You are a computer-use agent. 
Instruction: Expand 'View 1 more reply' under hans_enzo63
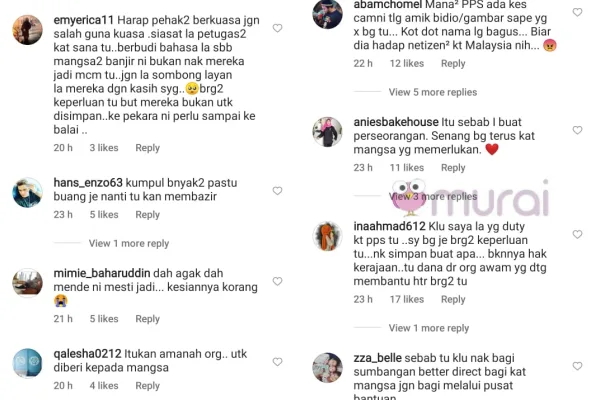click(129, 243)
